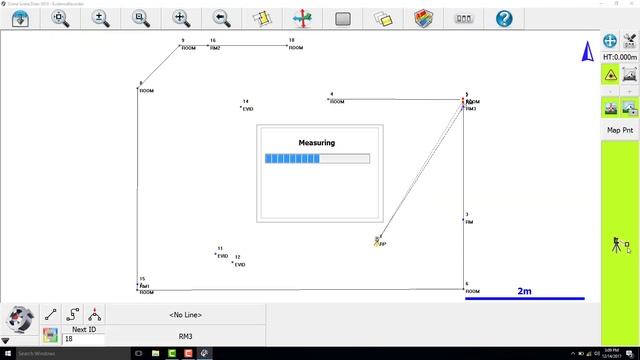Click the blue crosshair target icon
This screenshot has width=640, height=360.
(x=610, y=41)
